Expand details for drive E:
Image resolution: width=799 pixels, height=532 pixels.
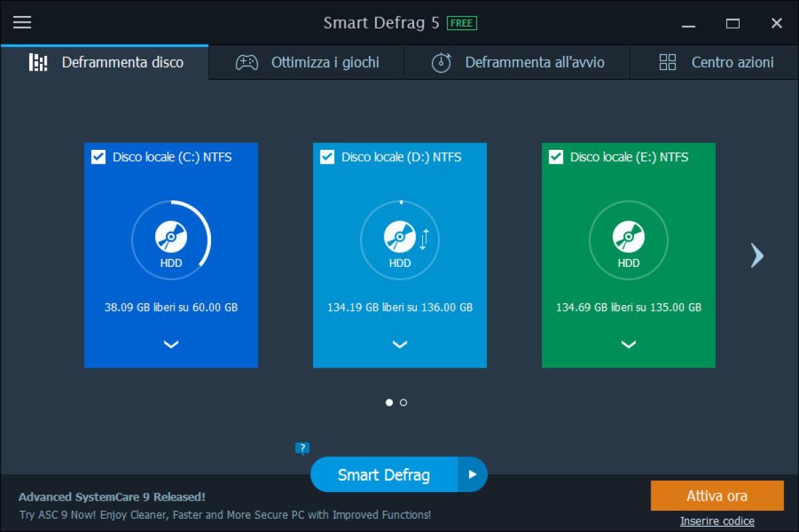click(x=628, y=345)
